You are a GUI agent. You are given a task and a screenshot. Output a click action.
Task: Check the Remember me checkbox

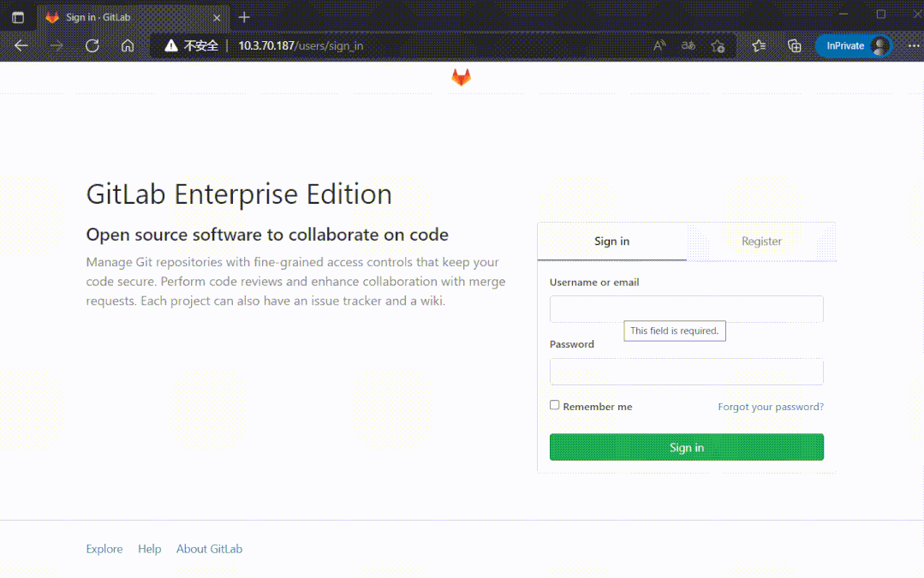(x=555, y=405)
